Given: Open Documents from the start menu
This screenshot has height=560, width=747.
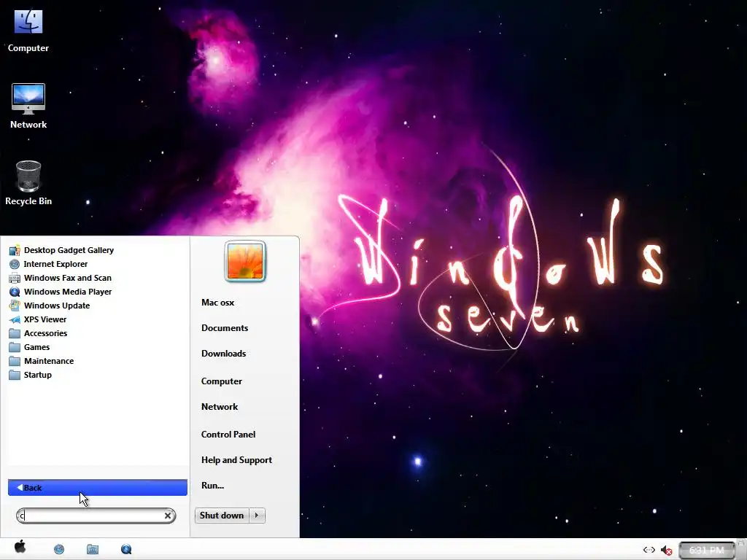Looking at the screenshot, I should click(x=225, y=328).
